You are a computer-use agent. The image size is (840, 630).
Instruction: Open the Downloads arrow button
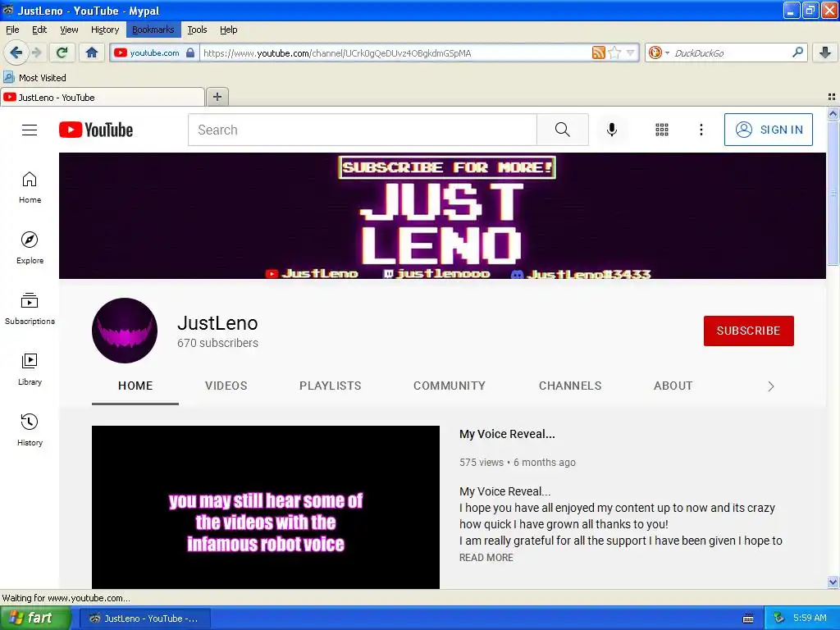825,52
